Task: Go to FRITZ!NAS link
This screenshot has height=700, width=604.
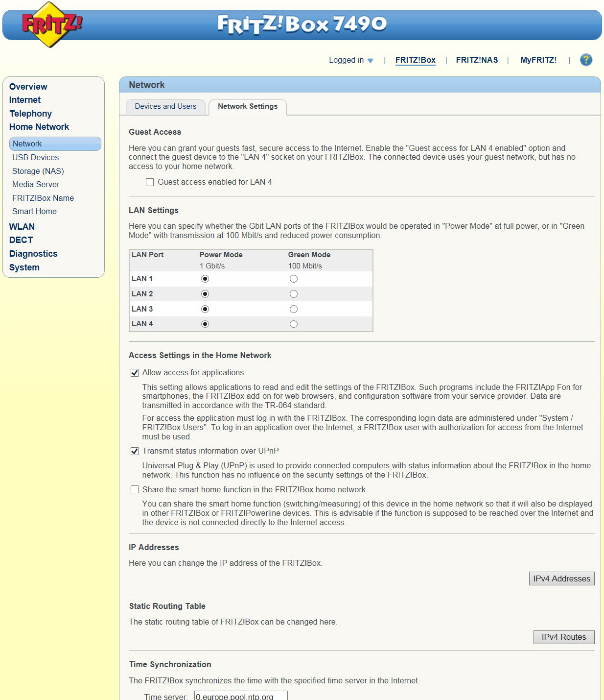Action: [x=477, y=60]
